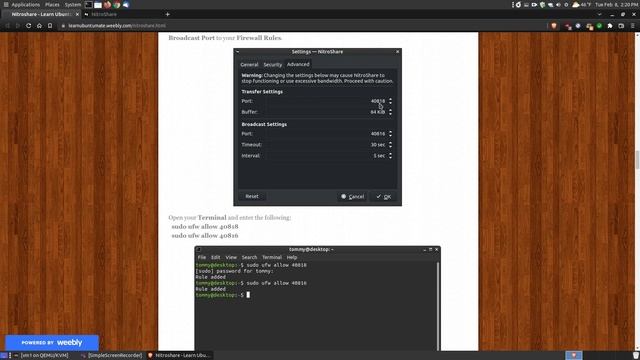Image resolution: width=640 pixels, height=360 pixels.
Task: Launch Chrome from the top panel
Action: [117, 4]
